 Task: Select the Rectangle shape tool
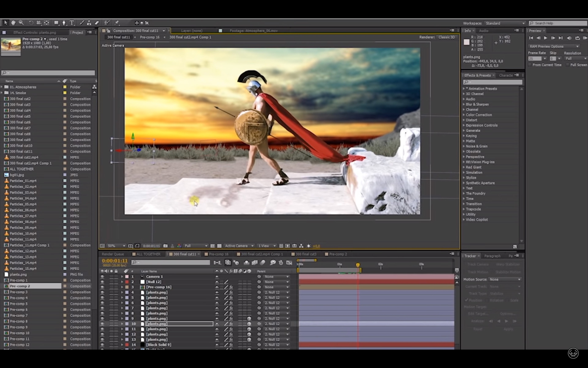point(56,23)
